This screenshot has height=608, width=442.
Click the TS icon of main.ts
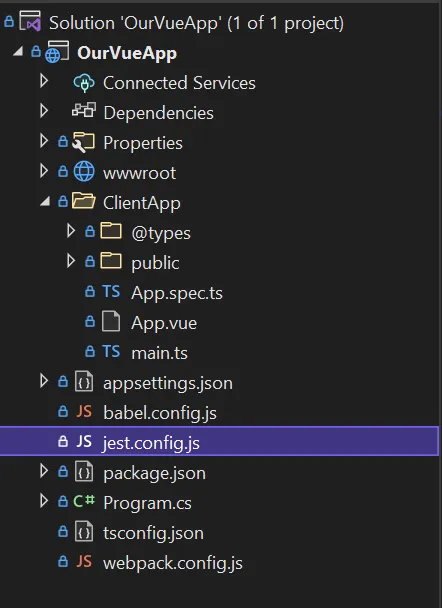[x=111, y=351]
